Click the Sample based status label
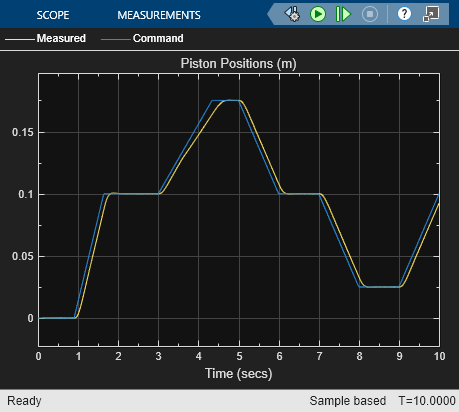This screenshot has width=459, height=412. click(x=348, y=401)
